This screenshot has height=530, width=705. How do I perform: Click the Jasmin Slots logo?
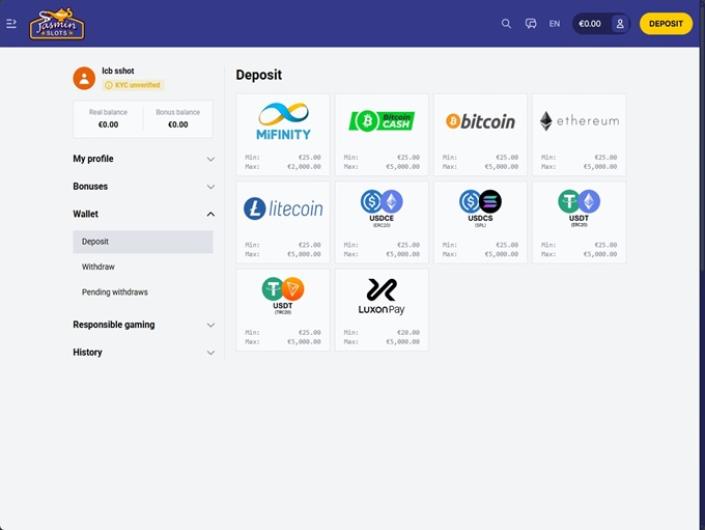[57, 24]
